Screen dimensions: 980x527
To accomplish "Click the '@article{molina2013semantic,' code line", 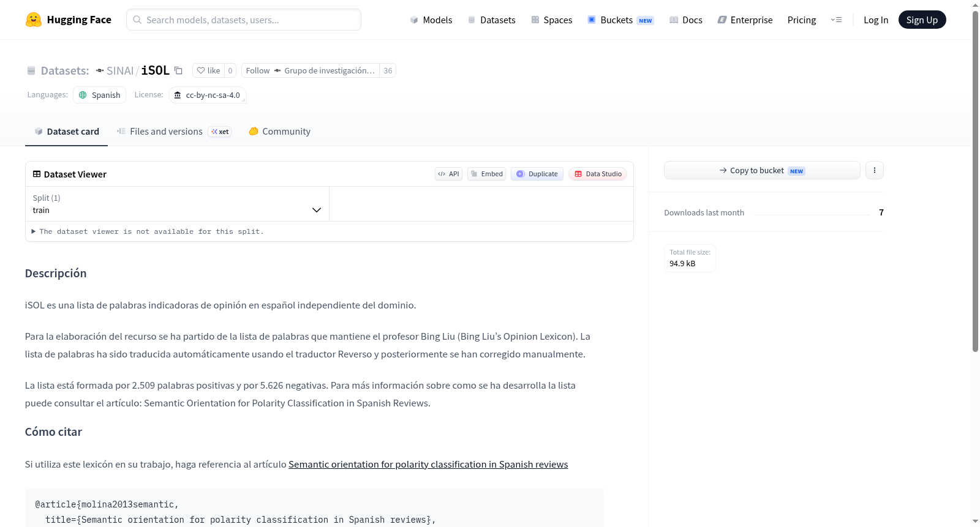I will tap(107, 504).
